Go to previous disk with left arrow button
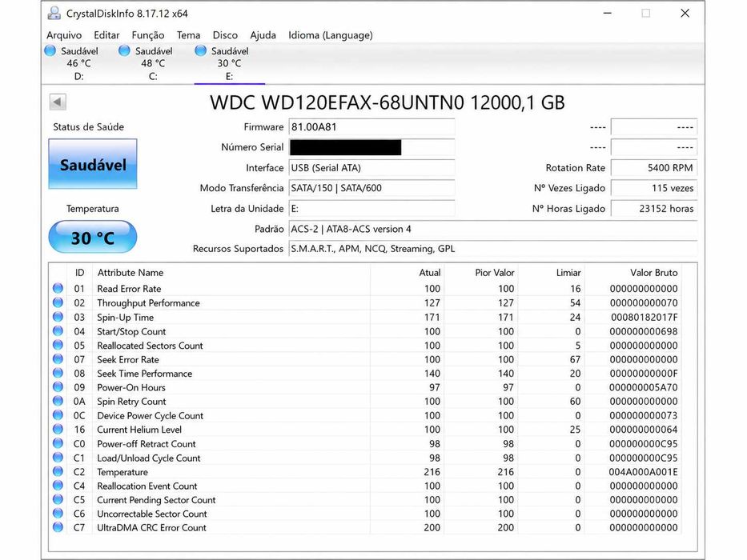The image size is (747, 560). [58, 102]
